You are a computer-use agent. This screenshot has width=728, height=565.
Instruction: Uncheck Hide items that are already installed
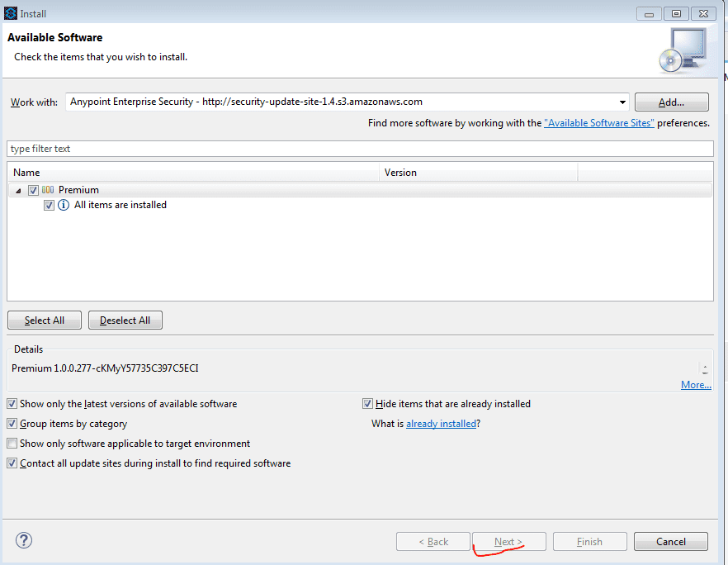coord(368,404)
